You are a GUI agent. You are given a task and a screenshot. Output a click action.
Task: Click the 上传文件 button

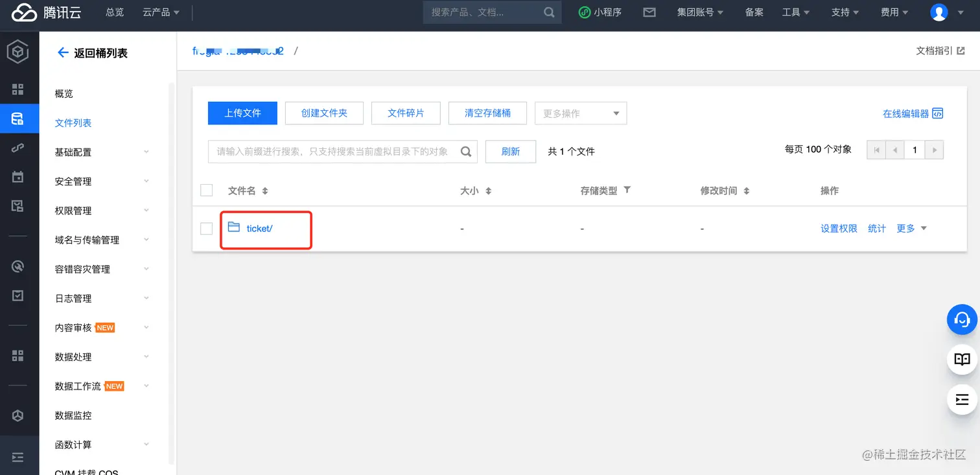[x=242, y=113]
